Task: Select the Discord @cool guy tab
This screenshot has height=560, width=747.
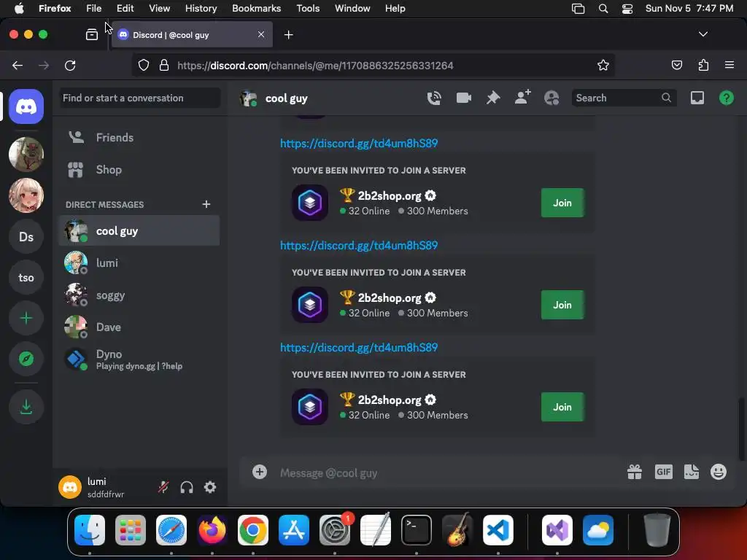Action: 192,35
